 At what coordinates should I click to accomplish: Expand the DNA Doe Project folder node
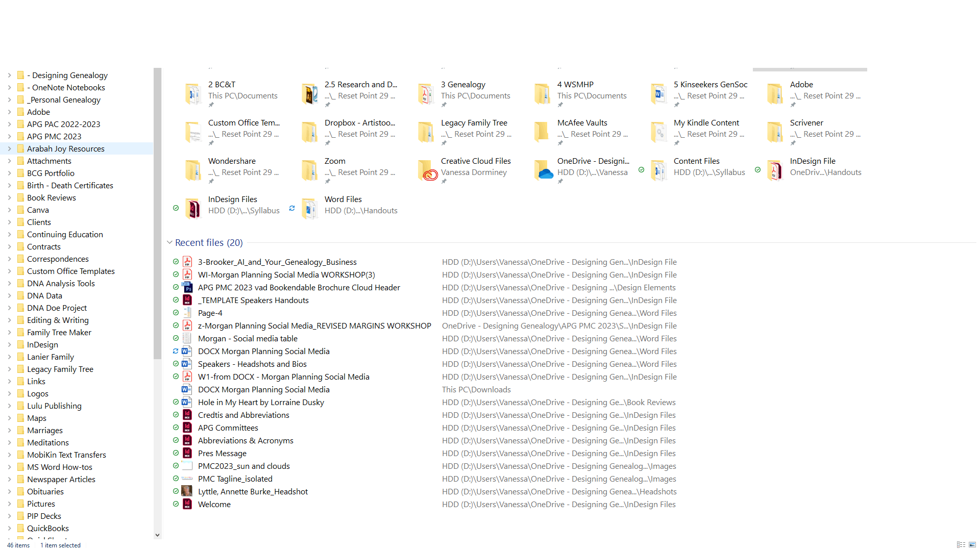coord(9,308)
